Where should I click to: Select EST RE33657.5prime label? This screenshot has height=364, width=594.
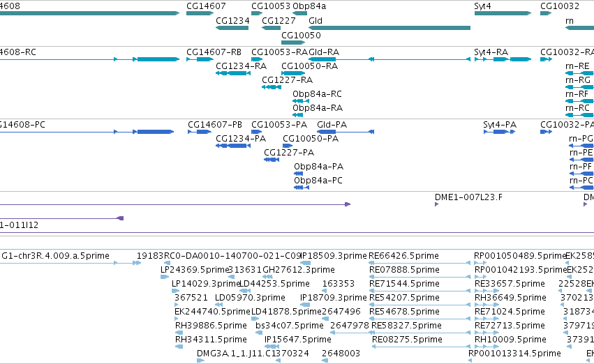[x=510, y=284]
